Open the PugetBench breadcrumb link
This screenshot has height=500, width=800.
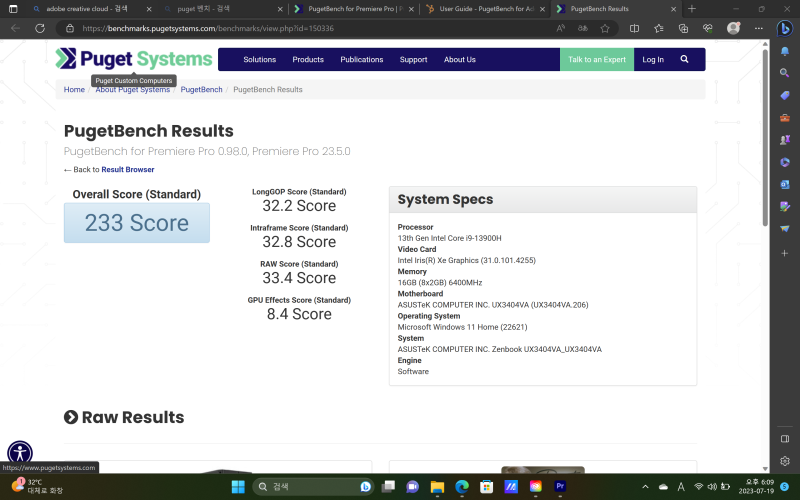[x=202, y=89]
